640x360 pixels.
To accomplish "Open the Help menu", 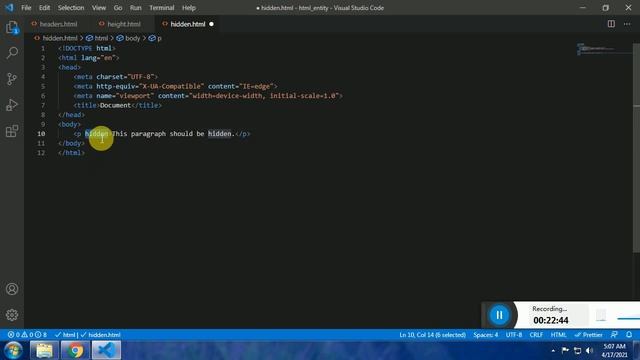I will tap(189, 8).
